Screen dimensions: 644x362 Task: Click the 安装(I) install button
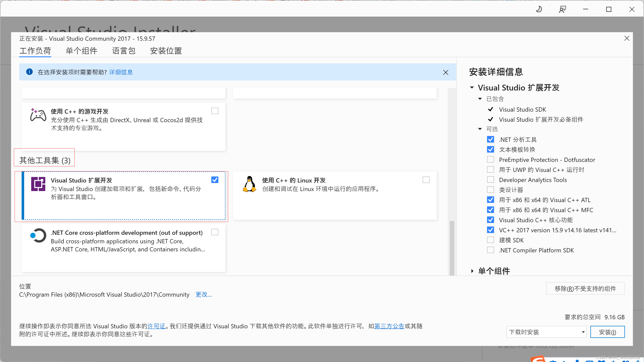tap(608, 332)
